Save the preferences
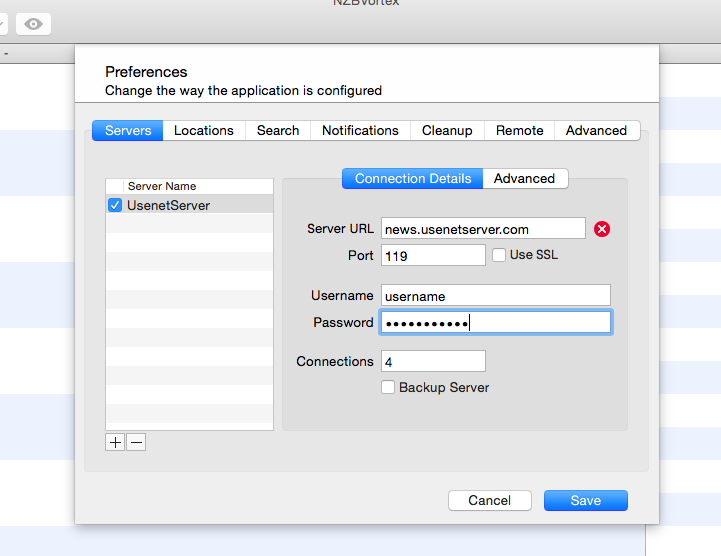This screenshot has width=721, height=556. [585, 500]
